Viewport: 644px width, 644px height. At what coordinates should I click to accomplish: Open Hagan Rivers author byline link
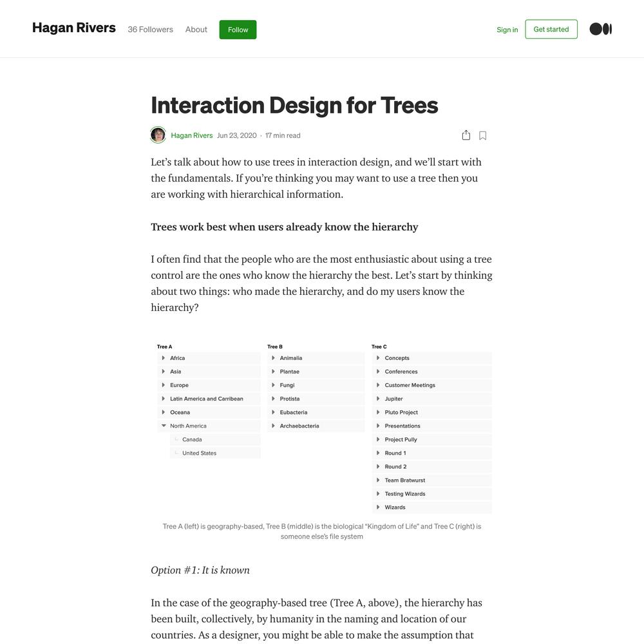pyautogui.click(x=192, y=135)
